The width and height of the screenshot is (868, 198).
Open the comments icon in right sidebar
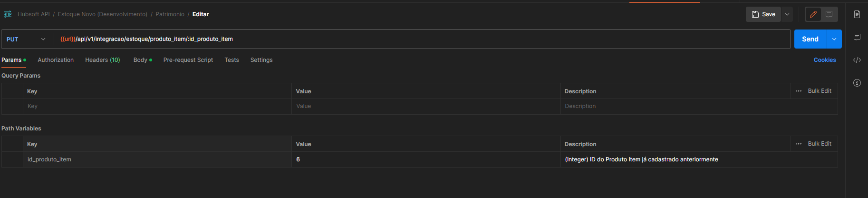(857, 37)
